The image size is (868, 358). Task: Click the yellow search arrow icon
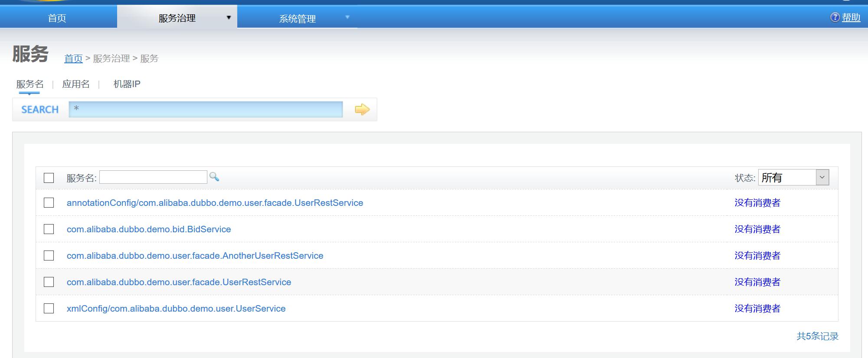362,110
